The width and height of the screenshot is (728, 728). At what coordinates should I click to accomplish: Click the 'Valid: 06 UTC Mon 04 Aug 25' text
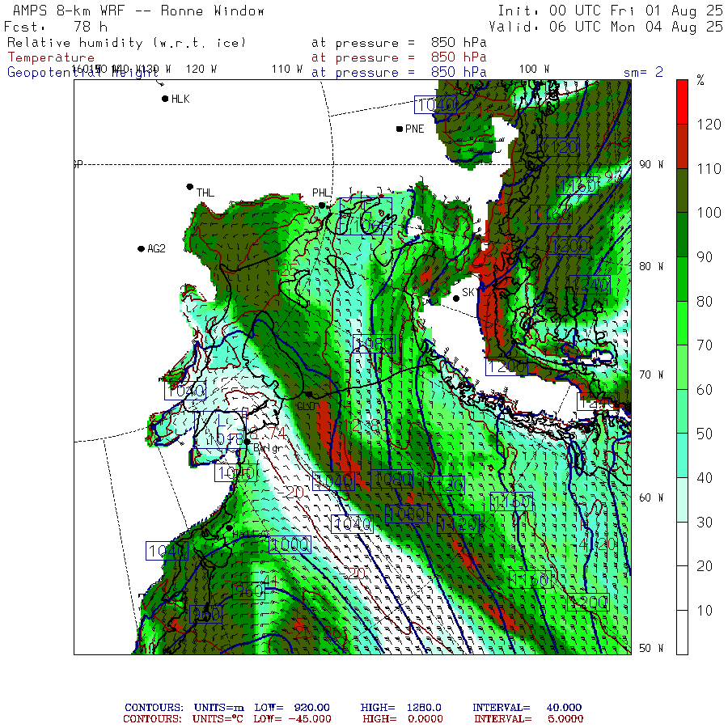605,27
